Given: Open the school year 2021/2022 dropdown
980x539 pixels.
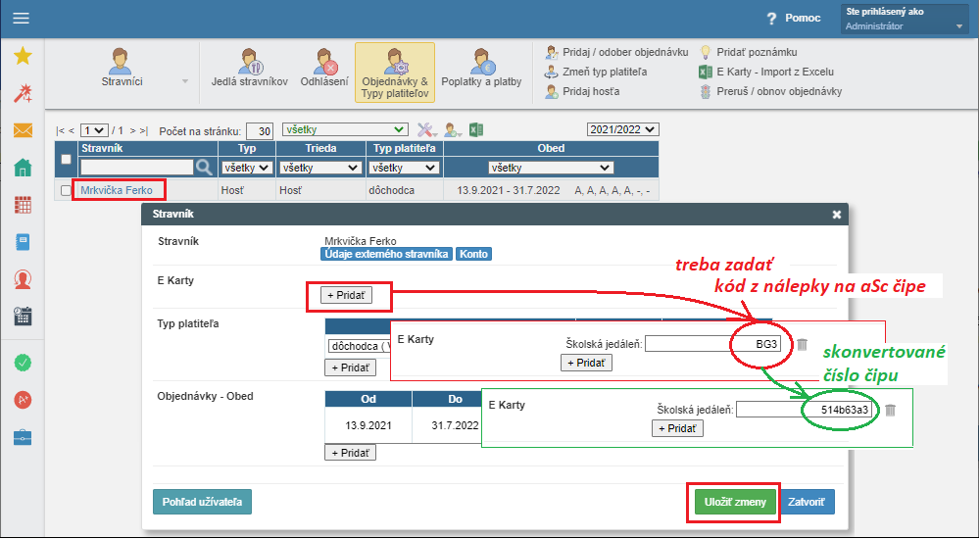Looking at the screenshot, I should (623, 129).
